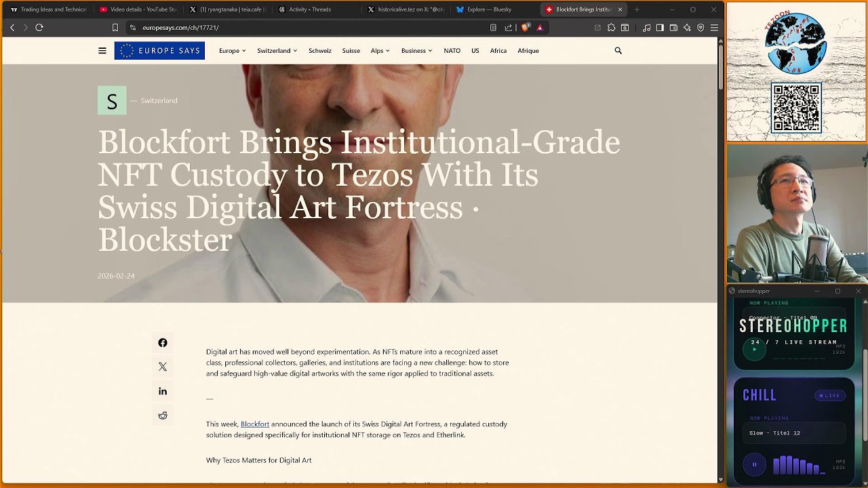
Task: Click the 2026-02-24 date text
Action: point(116,276)
